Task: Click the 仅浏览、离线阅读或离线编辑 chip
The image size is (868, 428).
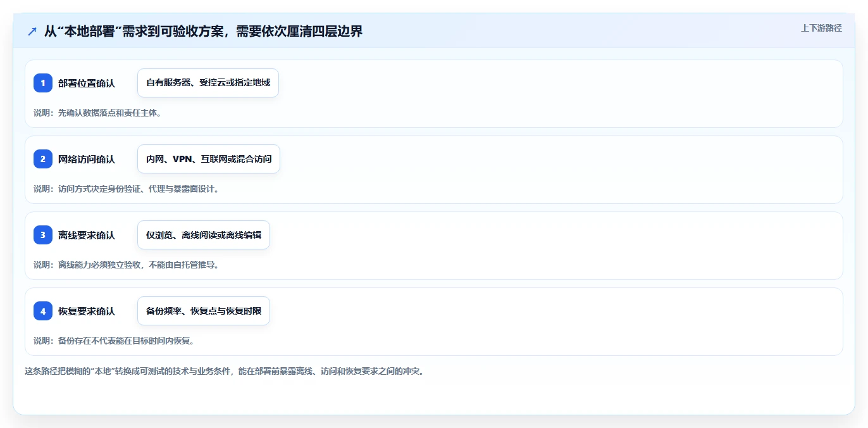Action: point(204,235)
